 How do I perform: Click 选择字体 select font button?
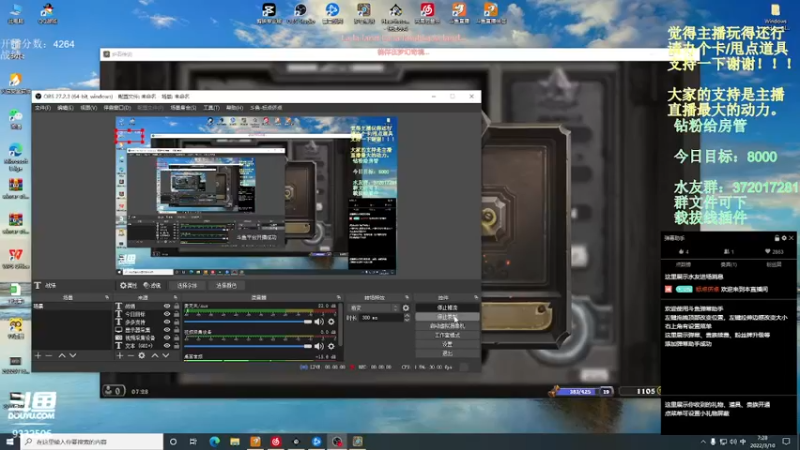coord(187,285)
